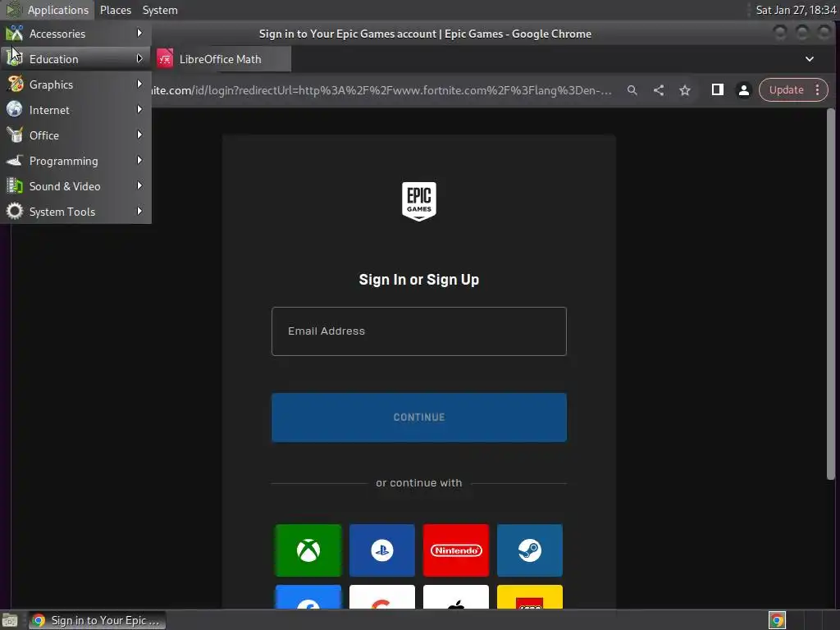Sign in with the Steam icon
Image resolution: width=840 pixels, height=630 pixels.
[530, 550]
